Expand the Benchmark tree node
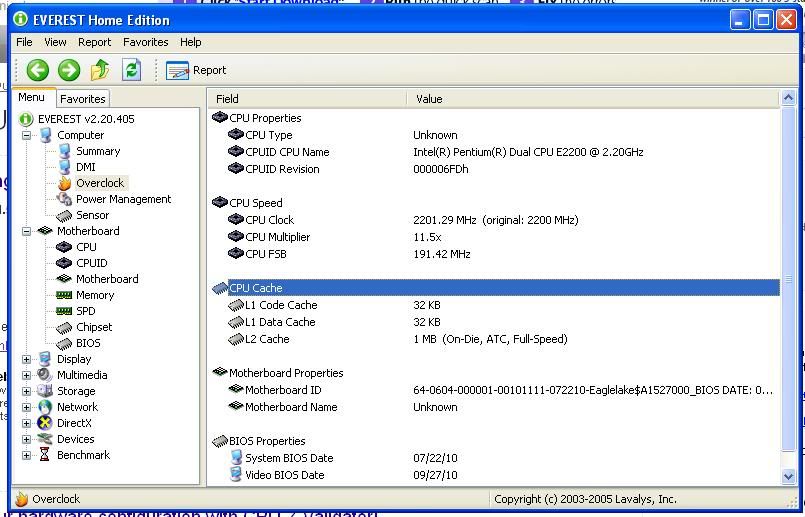 tap(26, 455)
